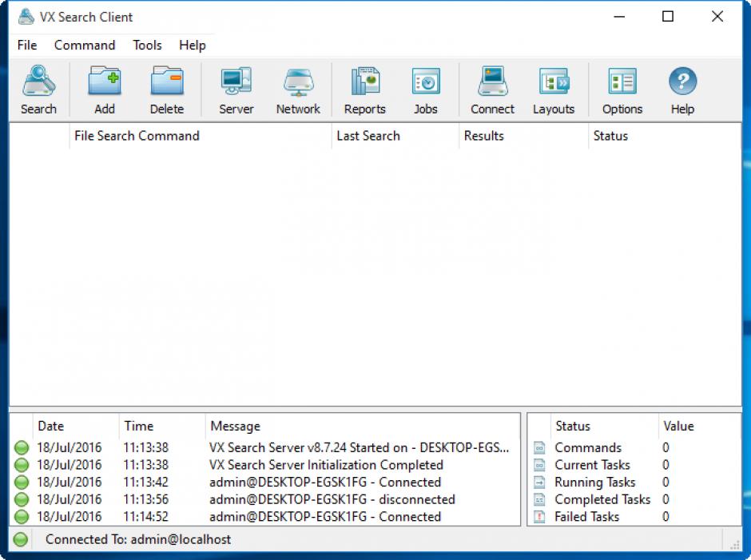Click the Date column header in log
Image resolution: width=751 pixels, height=560 pixels.
(76, 426)
